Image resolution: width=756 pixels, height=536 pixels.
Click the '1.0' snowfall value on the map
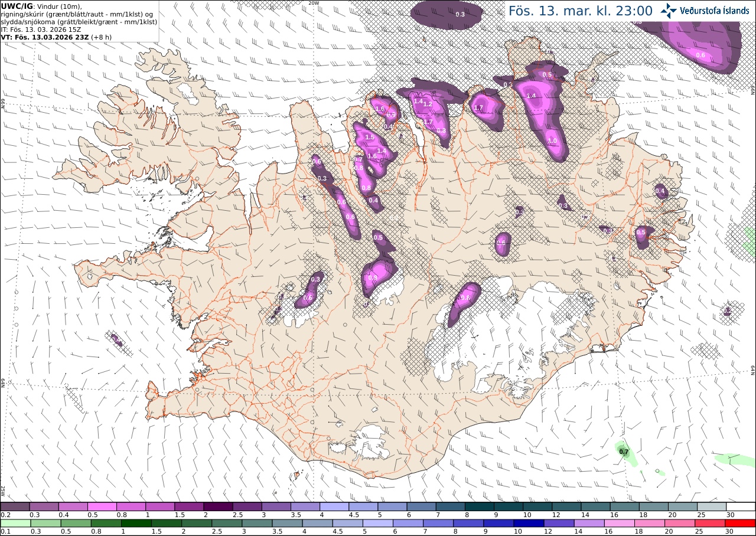click(x=552, y=141)
